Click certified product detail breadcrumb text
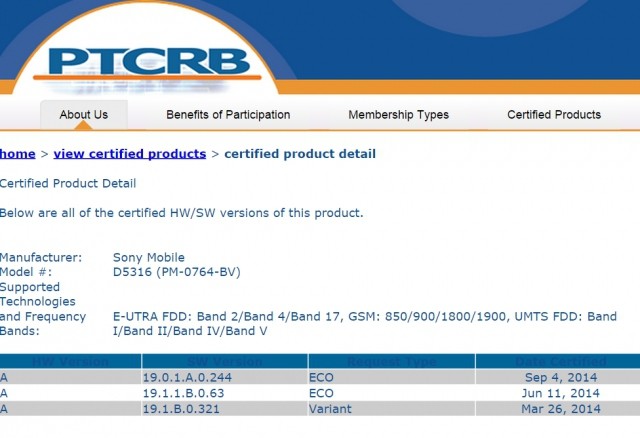This screenshot has width=640, height=438. tap(300, 154)
